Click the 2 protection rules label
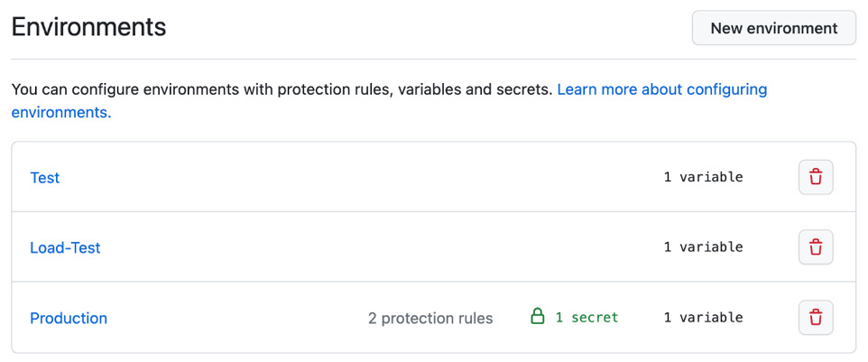The height and width of the screenshot is (362, 868). pos(430,319)
